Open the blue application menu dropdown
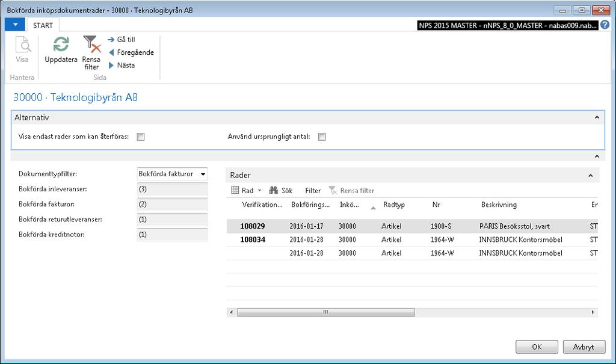The width and height of the screenshot is (616, 364). [x=15, y=25]
